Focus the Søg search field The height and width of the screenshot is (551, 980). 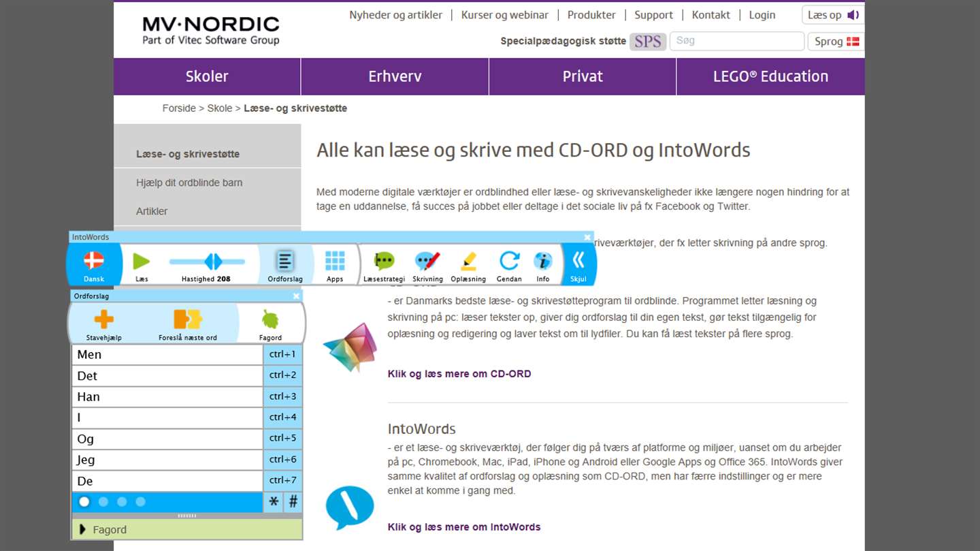pos(736,41)
